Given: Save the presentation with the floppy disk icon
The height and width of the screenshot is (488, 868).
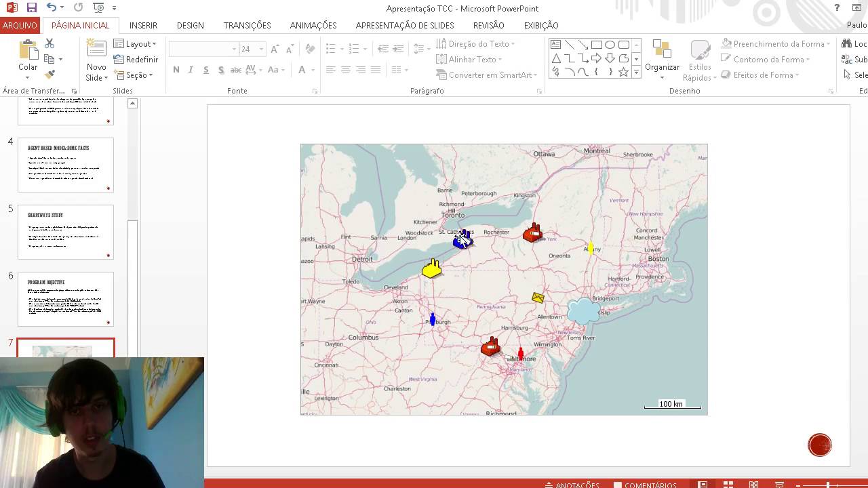Looking at the screenshot, I should (x=31, y=7).
